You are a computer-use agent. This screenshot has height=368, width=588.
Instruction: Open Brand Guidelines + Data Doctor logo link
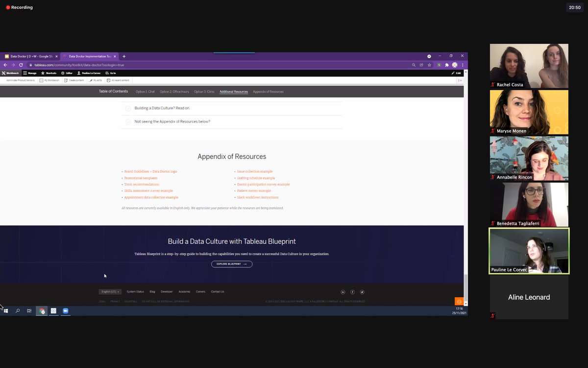click(150, 172)
